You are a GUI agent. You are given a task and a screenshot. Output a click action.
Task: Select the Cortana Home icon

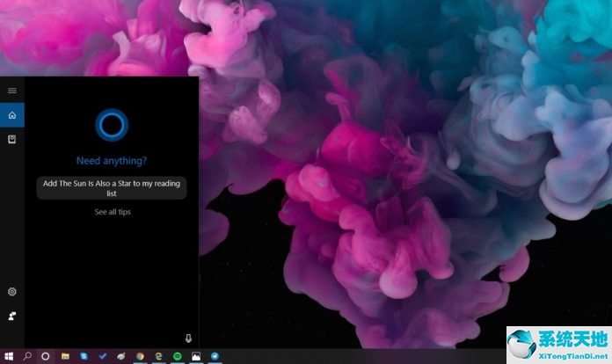[12, 115]
